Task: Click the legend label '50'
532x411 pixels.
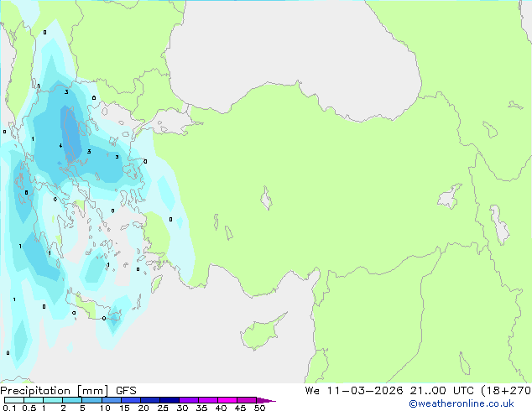Action: (x=259, y=408)
